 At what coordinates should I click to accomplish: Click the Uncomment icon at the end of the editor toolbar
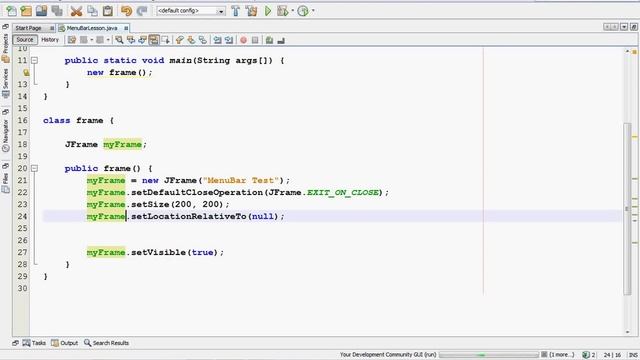281,40
